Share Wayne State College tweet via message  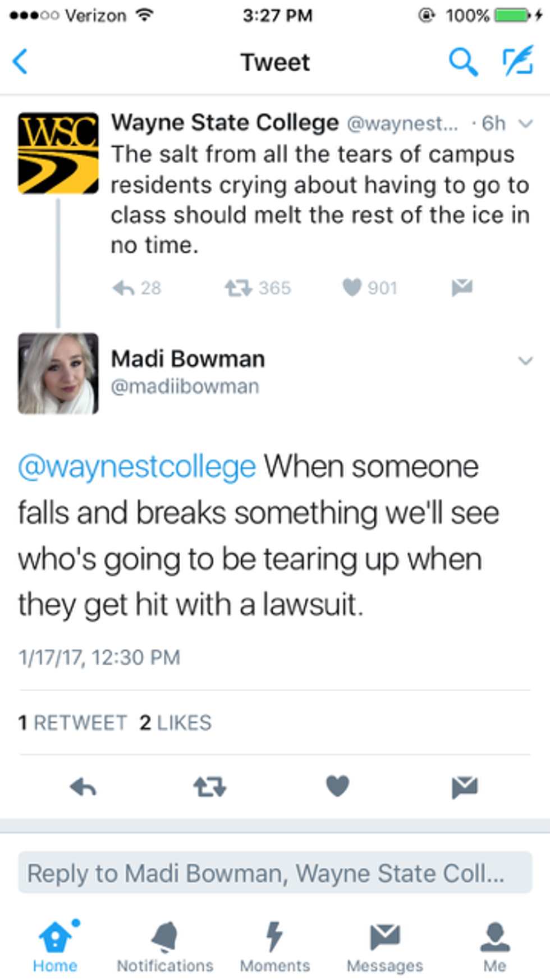click(x=462, y=287)
